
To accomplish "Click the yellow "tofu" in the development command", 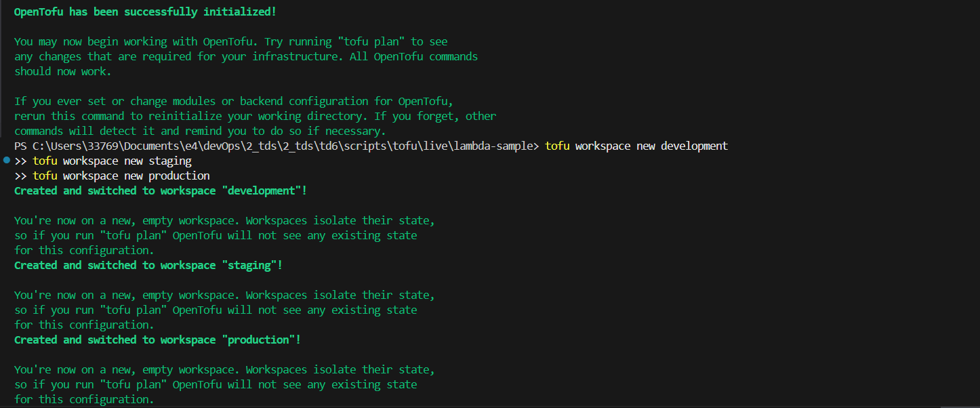I will 557,146.
